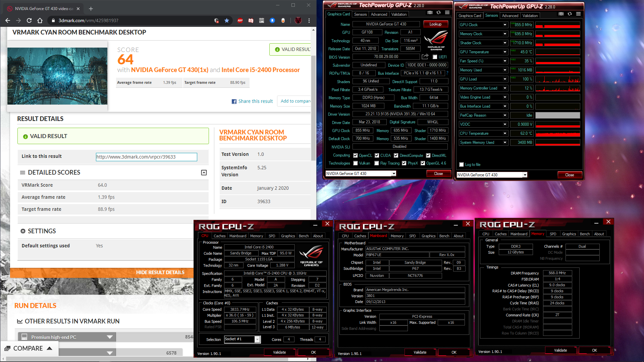Image resolution: width=644 pixels, height=362 pixels.
Task: Bookmark this page with the star icon
Action: click(227, 20)
